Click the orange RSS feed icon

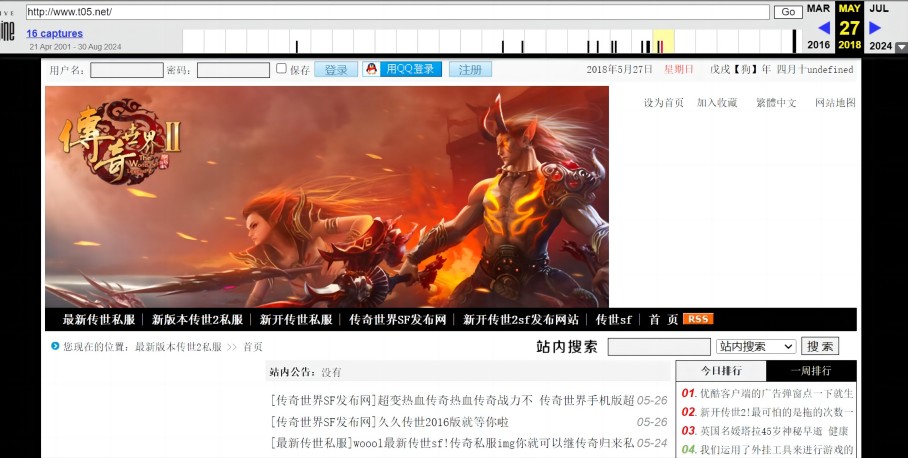point(698,319)
